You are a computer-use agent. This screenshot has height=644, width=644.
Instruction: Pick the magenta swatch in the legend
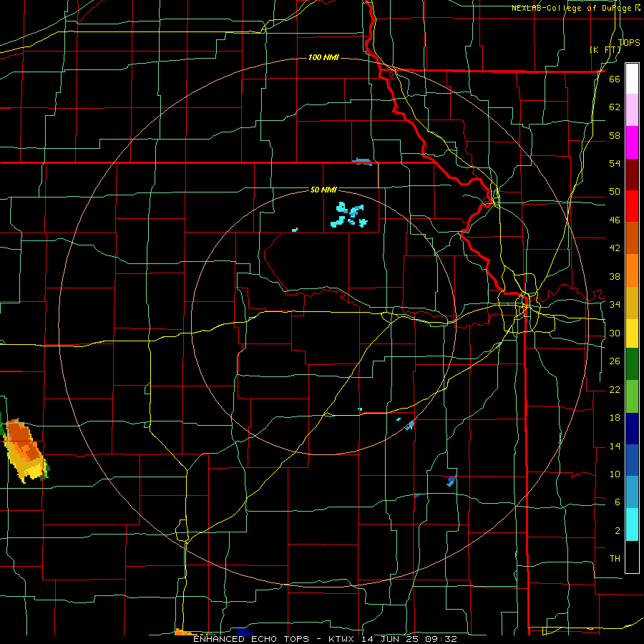click(632, 142)
